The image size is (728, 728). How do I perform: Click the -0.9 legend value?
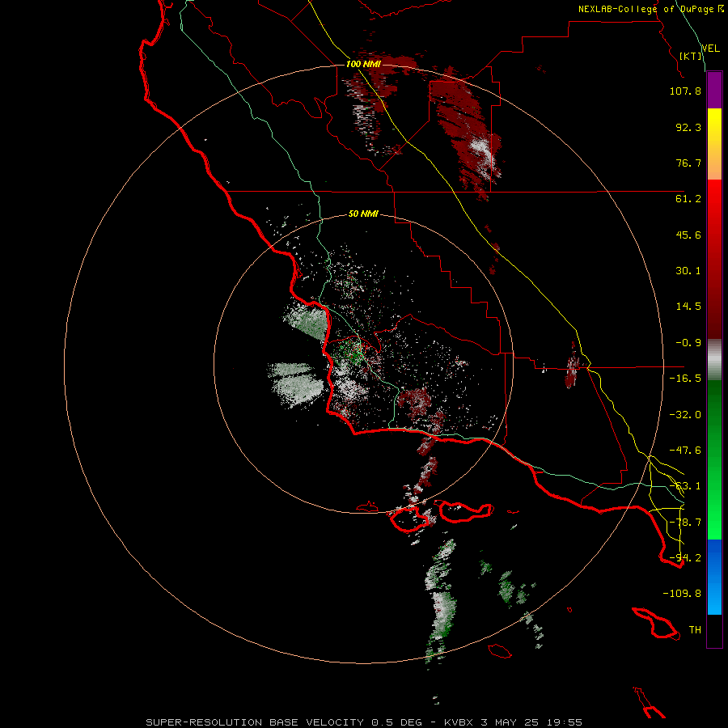point(688,343)
